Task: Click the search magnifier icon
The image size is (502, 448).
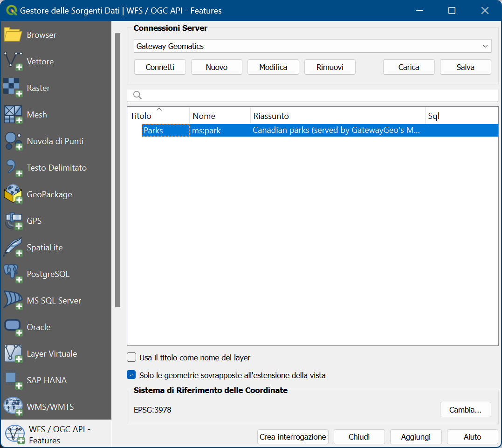Action: 138,95
